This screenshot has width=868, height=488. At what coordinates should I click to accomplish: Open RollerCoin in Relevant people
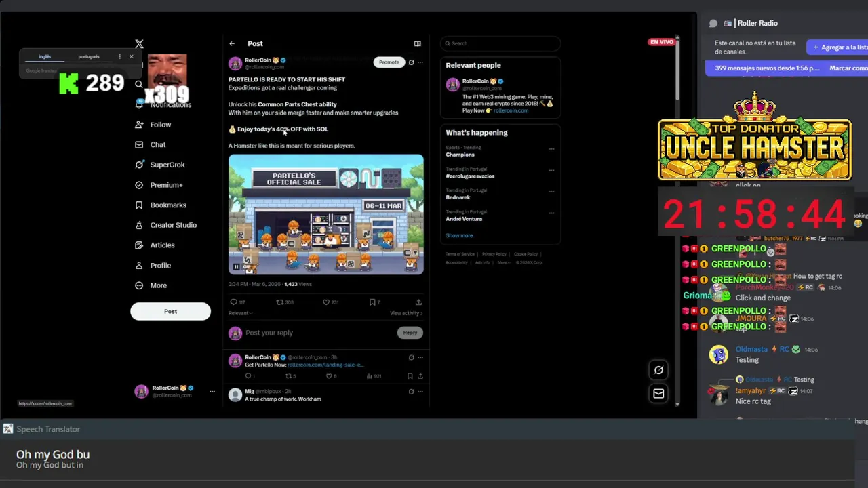pos(475,81)
